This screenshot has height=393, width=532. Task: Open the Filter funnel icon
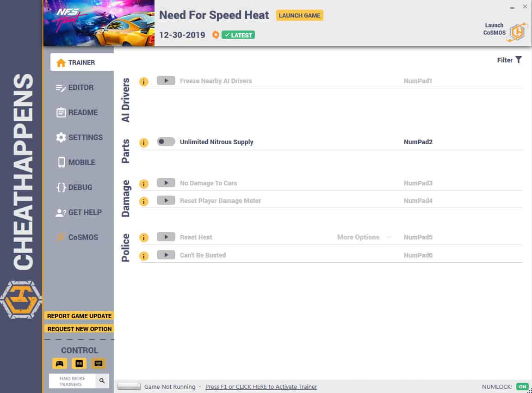point(519,60)
